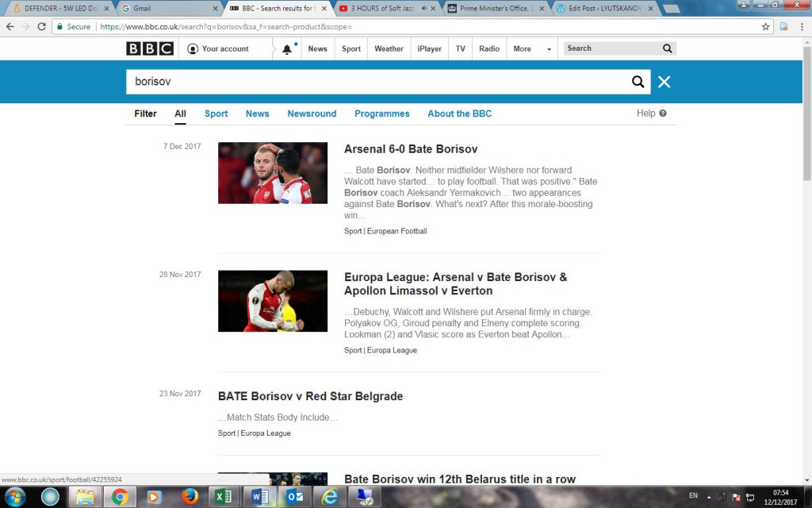Open Word from the taskbar
812x508 pixels.
259,497
